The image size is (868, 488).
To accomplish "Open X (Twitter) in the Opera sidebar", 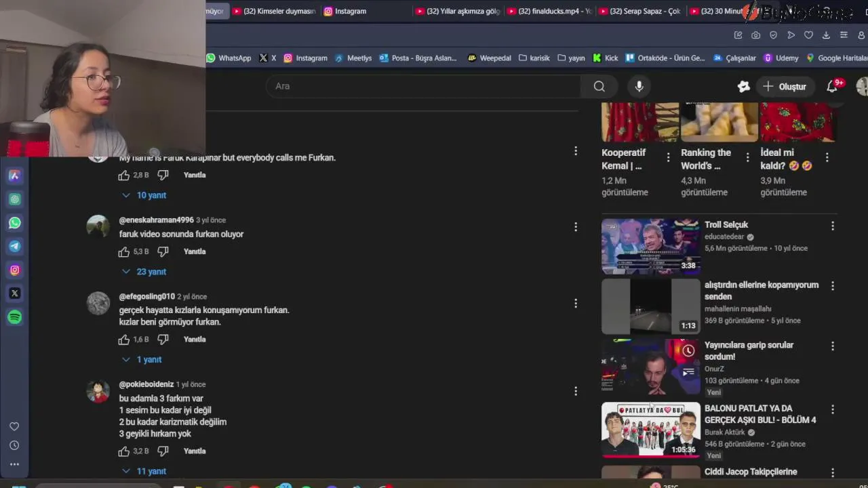I will click(14, 293).
